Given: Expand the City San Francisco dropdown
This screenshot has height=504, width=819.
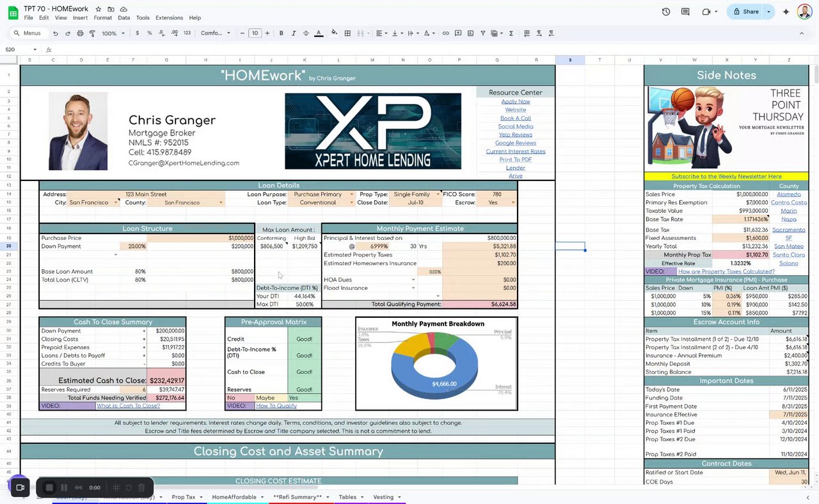Looking at the screenshot, I should tap(116, 203).
